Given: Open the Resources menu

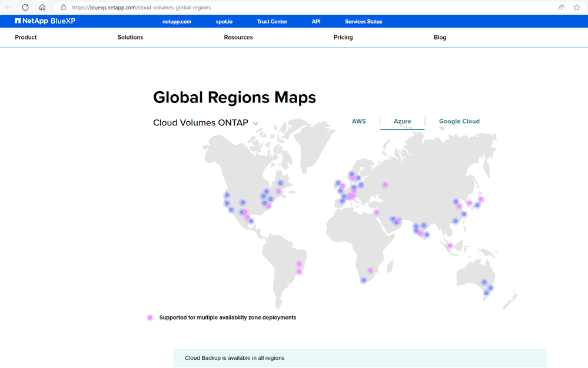Looking at the screenshot, I should click(238, 37).
